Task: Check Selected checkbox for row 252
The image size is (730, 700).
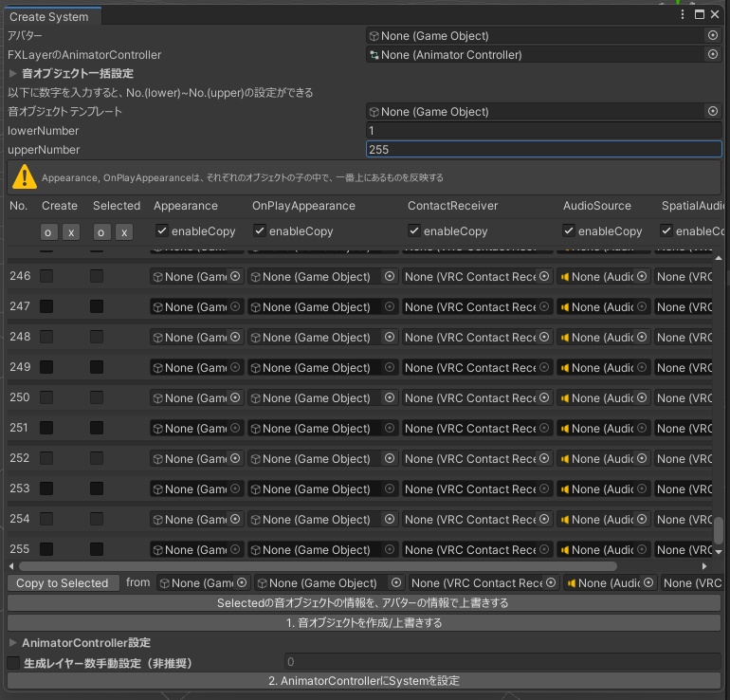Action: [97, 458]
